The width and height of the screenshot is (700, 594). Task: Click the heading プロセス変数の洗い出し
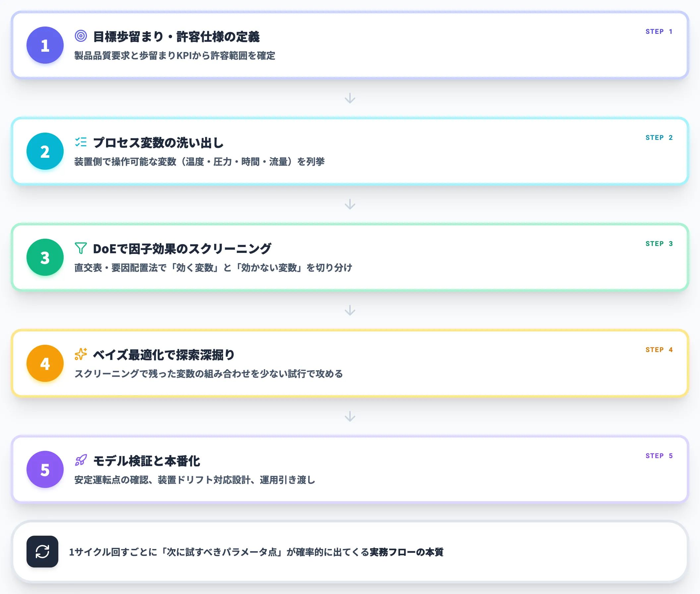[158, 143]
